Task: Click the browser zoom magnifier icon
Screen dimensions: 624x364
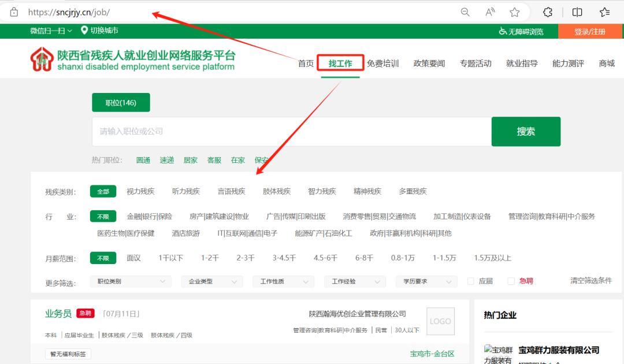Action: pyautogui.click(x=465, y=12)
